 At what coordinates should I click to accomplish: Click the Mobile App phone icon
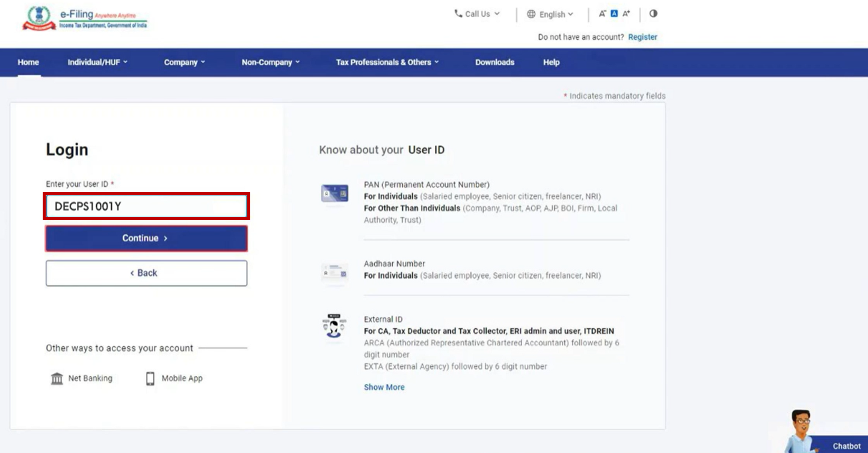150,378
